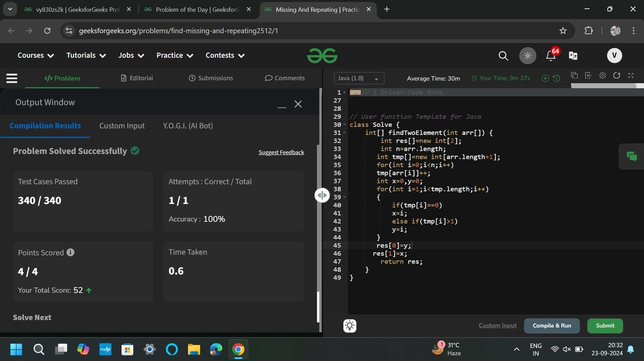The image size is (644, 361).
Task: Minimize the Output Window with underscore icon
Action: pos(282,107)
